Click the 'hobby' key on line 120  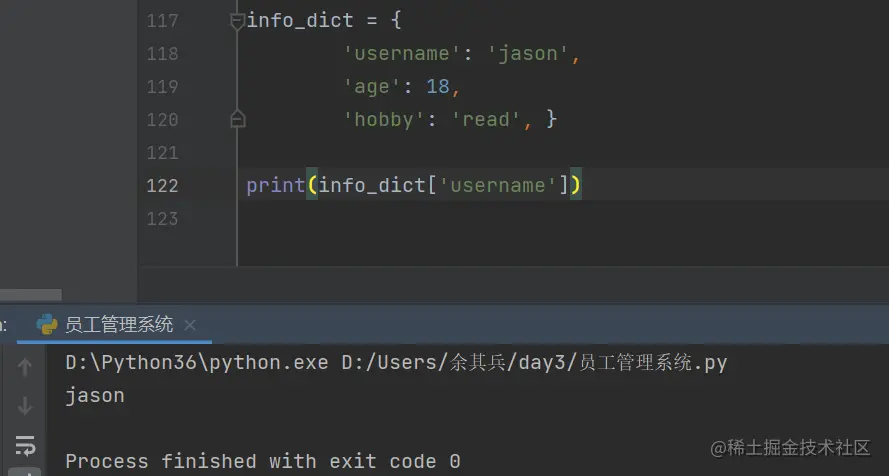pyautogui.click(x=383, y=120)
